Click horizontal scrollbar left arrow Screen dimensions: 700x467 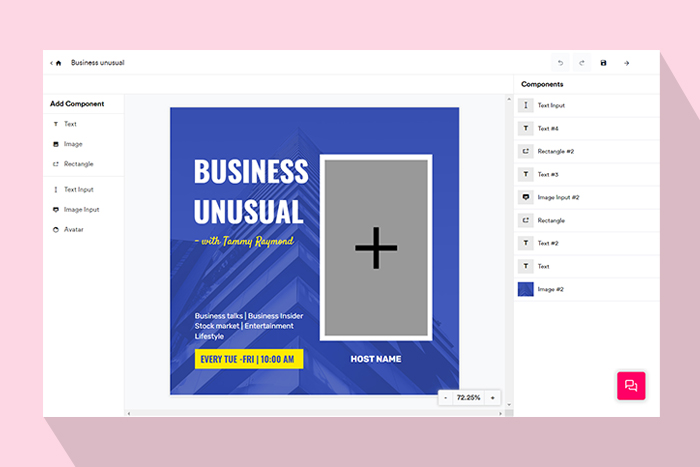129,413
